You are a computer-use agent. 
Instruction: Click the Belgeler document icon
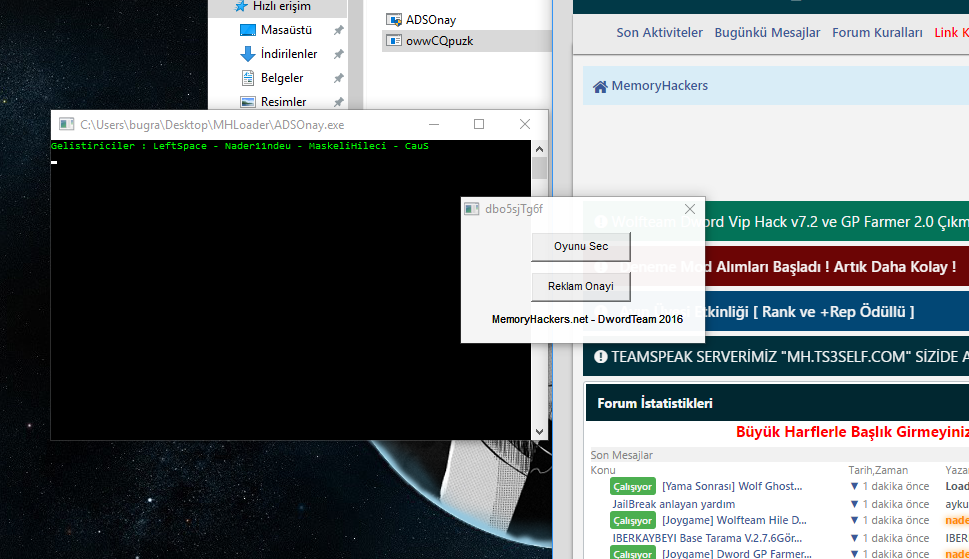coord(248,78)
